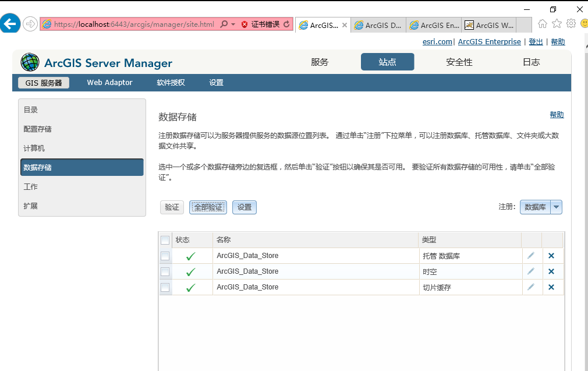
Task: Open the blank new tab button
Action: click(x=524, y=25)
